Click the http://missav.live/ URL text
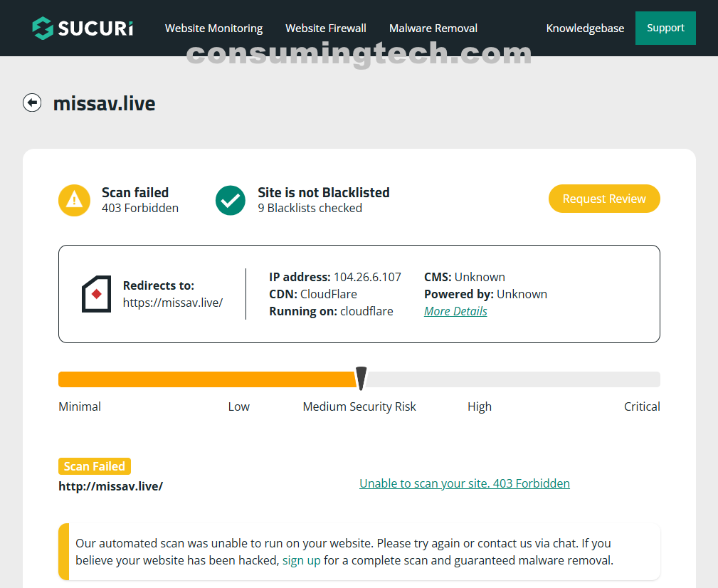 point(110,486)
